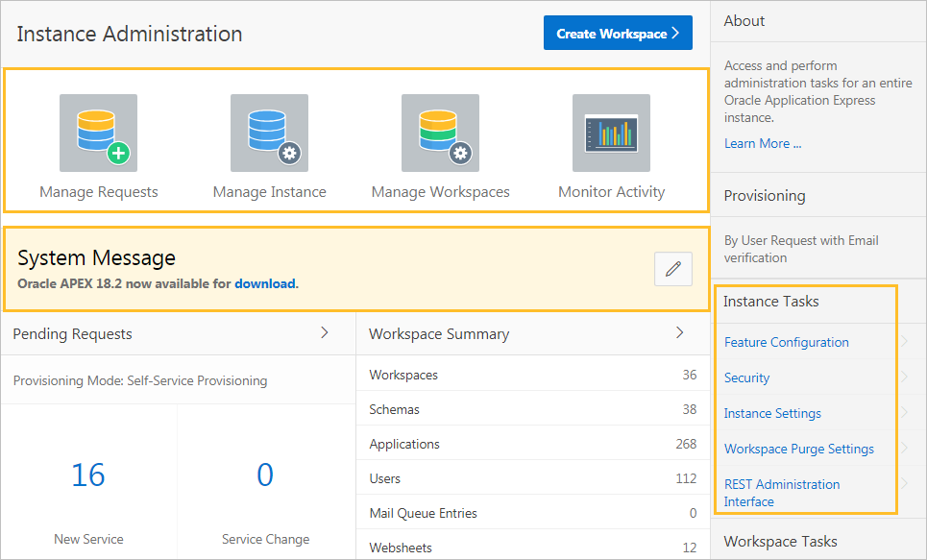The height and width of the screenshot is (560, 927).
Task: Open Instance Settings task
Action: click(772, 413)
